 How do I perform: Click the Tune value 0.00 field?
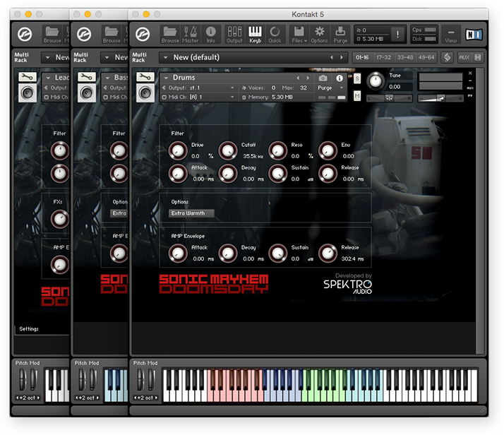pyautogui.click(x=400, y=87)
